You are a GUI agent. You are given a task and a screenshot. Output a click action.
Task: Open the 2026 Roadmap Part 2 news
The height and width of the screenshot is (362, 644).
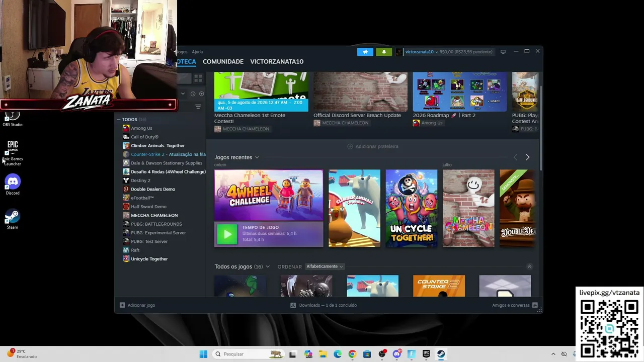pyautogui.click(x=444, y=115)
